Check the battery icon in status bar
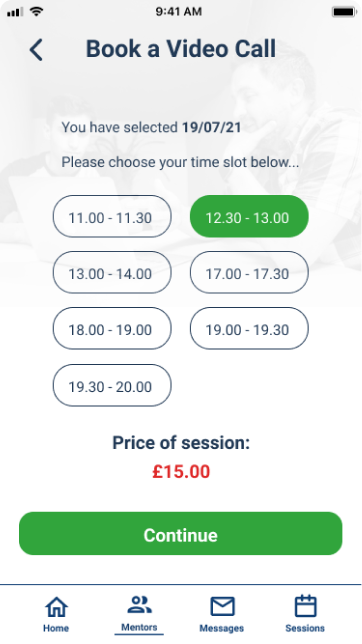The width and height of the screenshot is (362, 644). click(344, 12)
